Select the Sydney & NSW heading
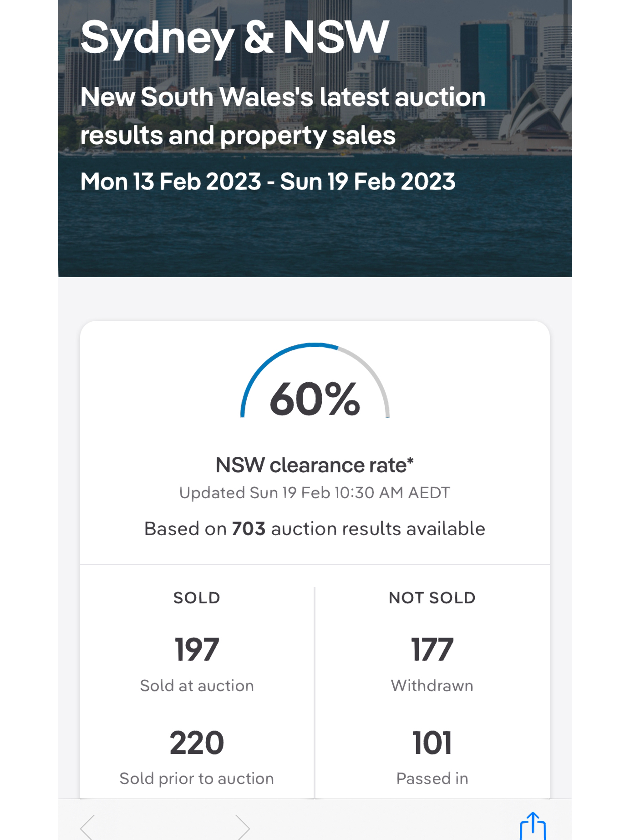 click(x=235, y=38)
